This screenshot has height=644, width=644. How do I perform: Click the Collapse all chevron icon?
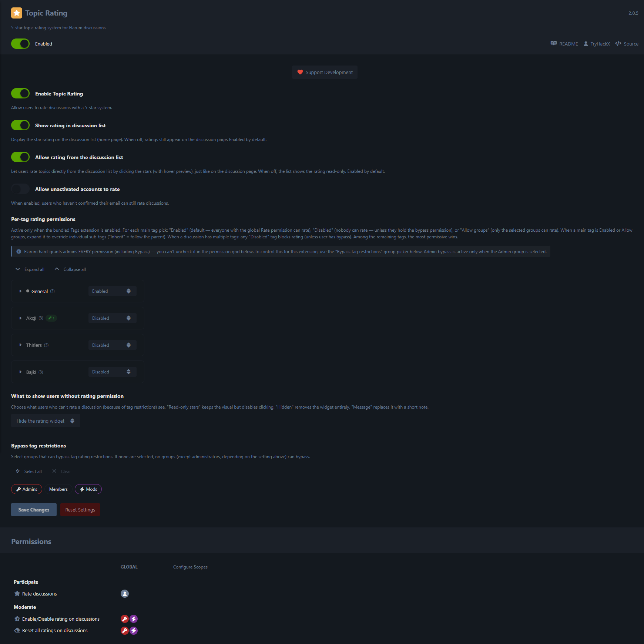[57, 269]
